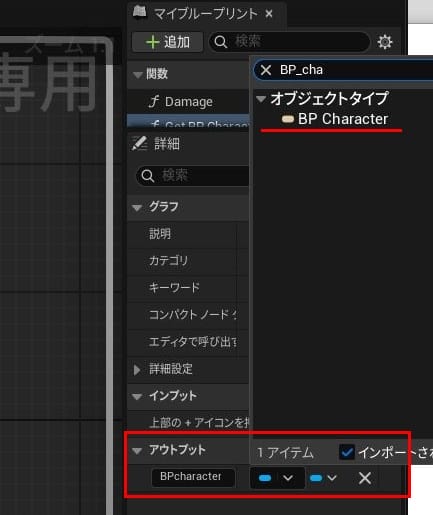Viewport: 433px width, 515px height.
Task: Collapse the 関数 section
Action: 137,75
